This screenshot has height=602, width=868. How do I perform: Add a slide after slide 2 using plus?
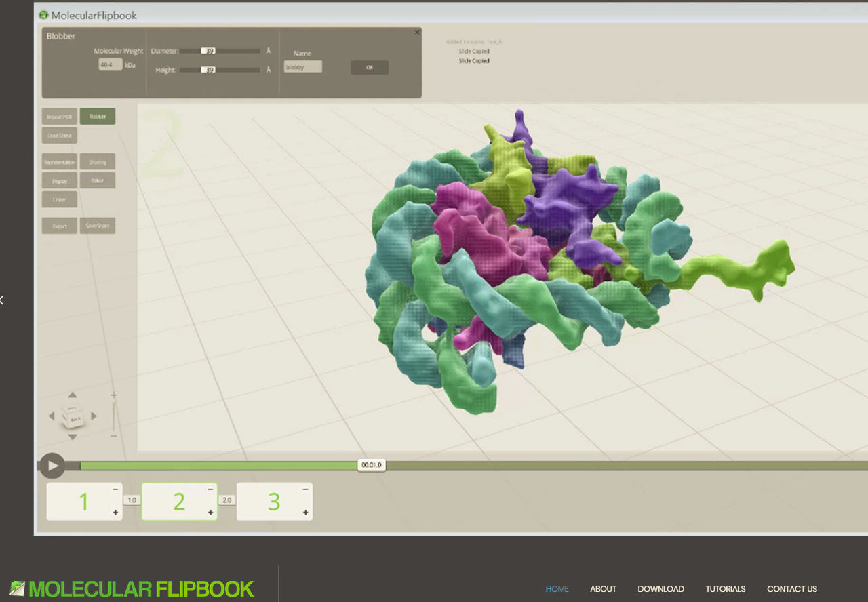(x=210, y=513)
